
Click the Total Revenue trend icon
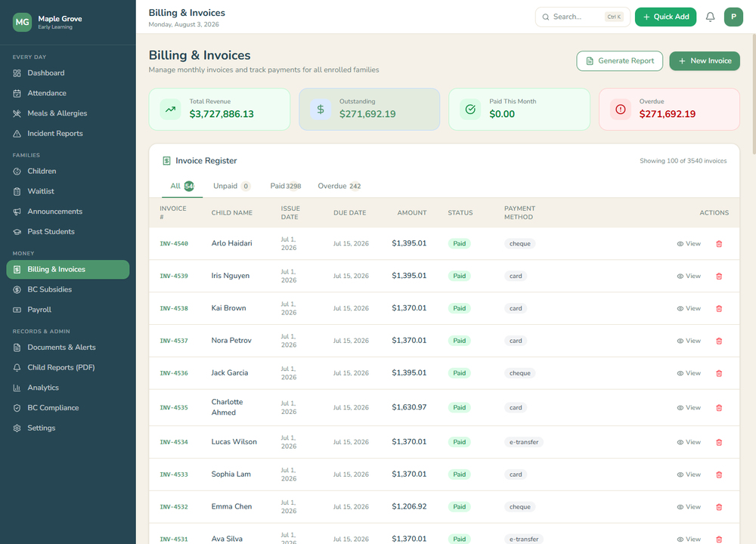[x=171, y=110]
